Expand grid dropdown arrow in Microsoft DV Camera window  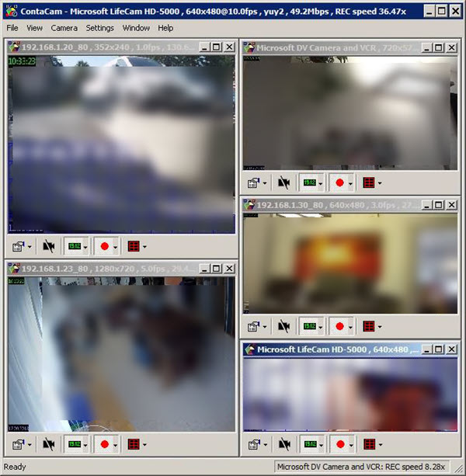coord(380,183)
